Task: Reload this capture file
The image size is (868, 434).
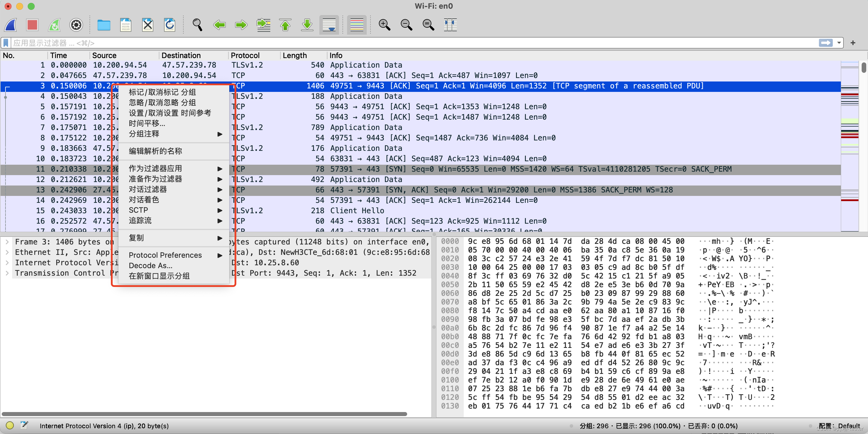Action: (x=169, y=25)
